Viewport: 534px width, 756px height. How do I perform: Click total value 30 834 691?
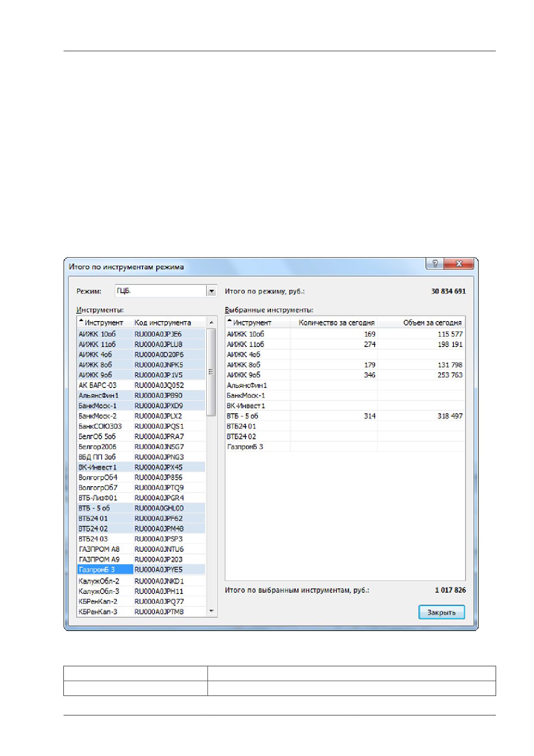(448, 291)
